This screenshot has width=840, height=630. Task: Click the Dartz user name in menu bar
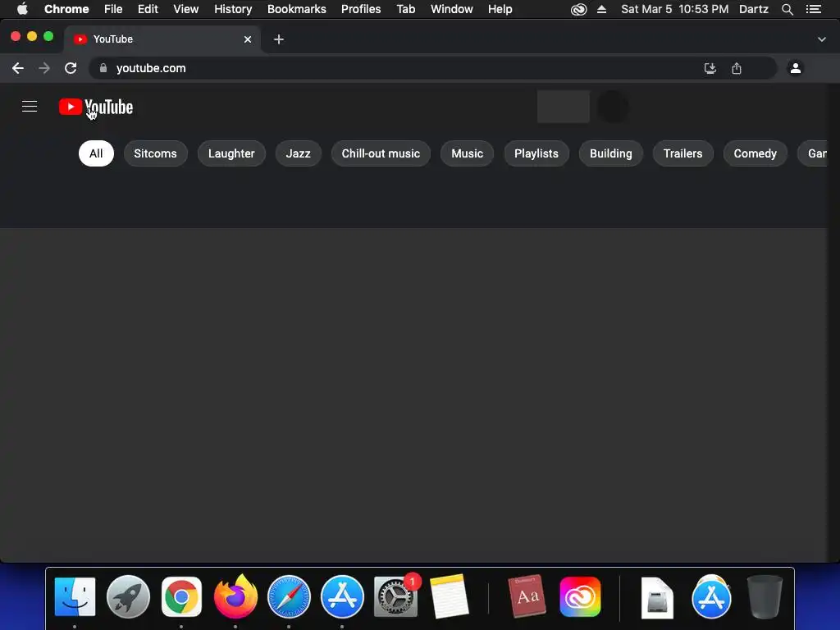(754, 9)
